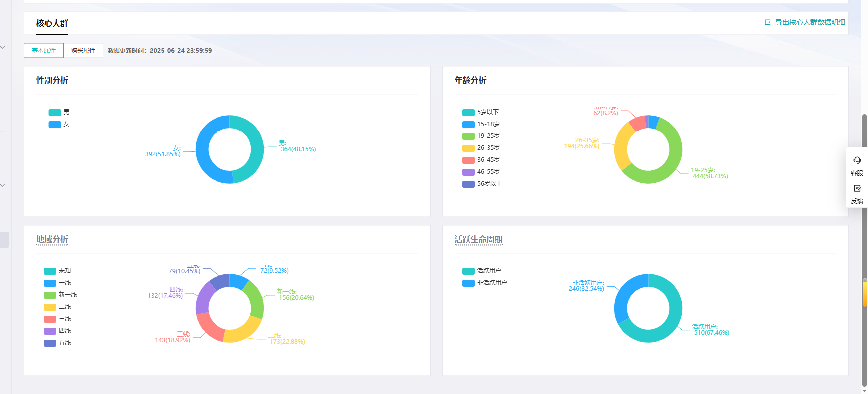
Task: Click the 地域分析 title with dotted underline
Action: pos(52,240)
